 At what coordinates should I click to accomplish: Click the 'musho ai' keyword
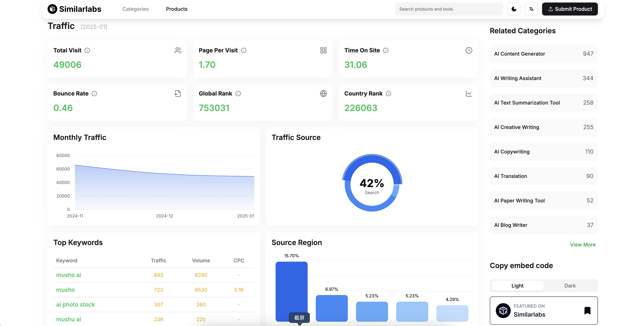[x=68, y=275]
